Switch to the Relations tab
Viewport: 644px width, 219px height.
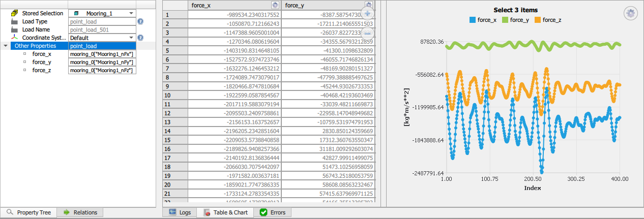[x=80, y=212]
